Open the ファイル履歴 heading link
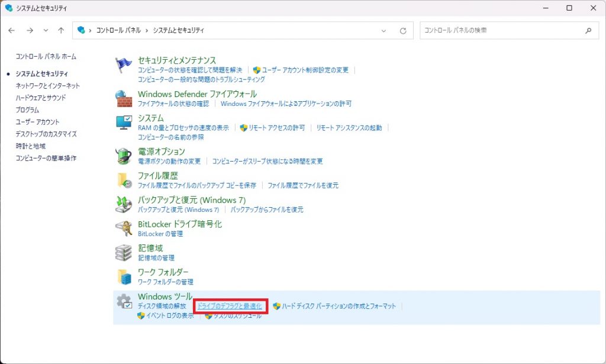Screen dimensions: 606x364 click(x=157, y=176)
